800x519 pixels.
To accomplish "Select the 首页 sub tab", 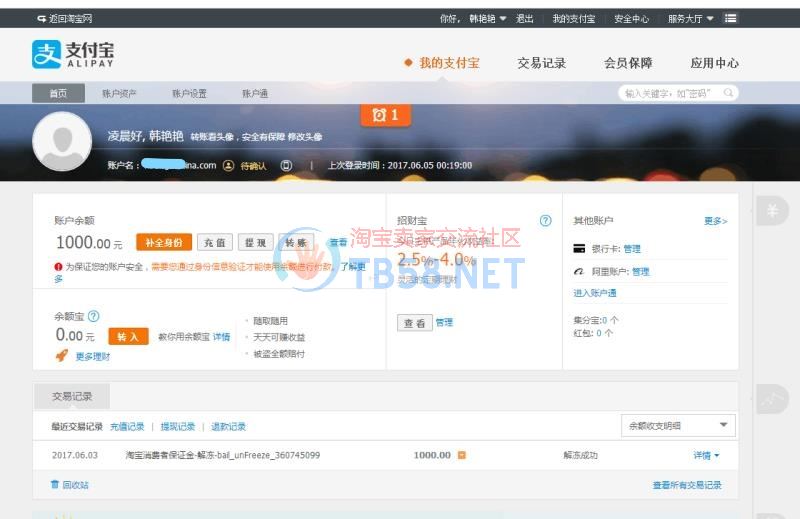I will pyautogui.click(x=58, y=93).
